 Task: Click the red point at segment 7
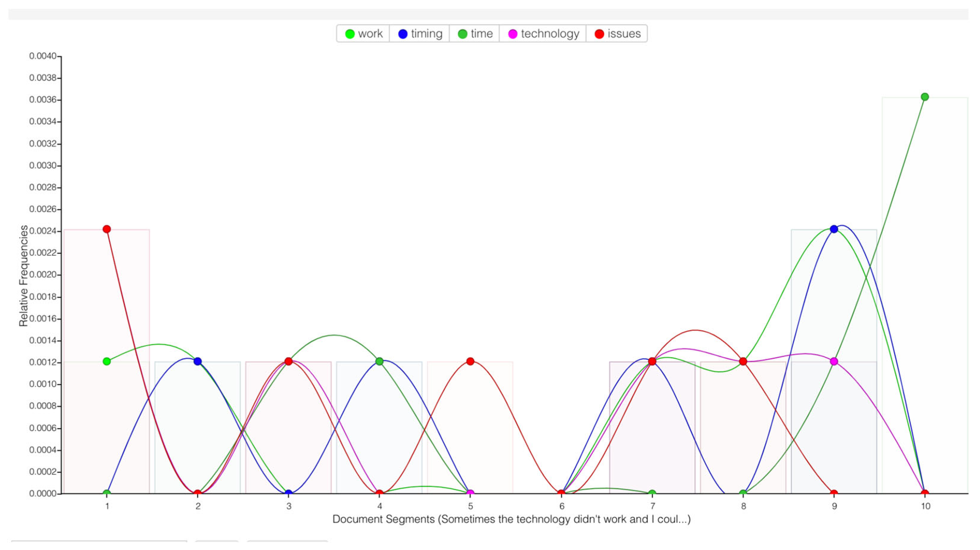pyautogui.click(x=652, y=361)
